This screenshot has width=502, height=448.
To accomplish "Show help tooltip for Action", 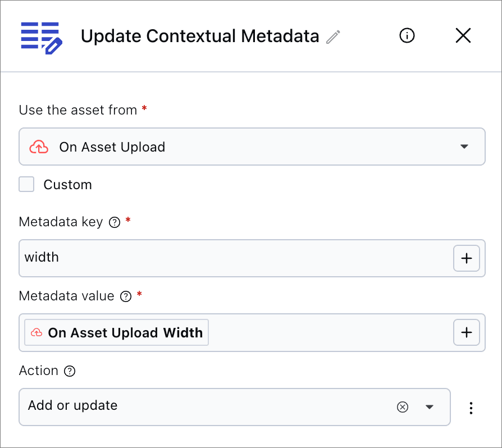I will pyautogui.click(x=70, y=371).
